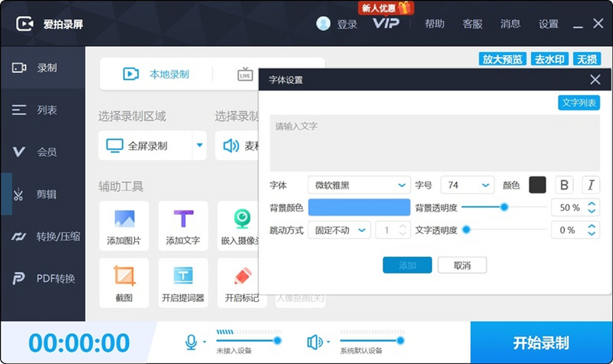Click the 添加 button to add text
Image resolution: width=613 pixels, height=364 pixels.
pos(407,265)
